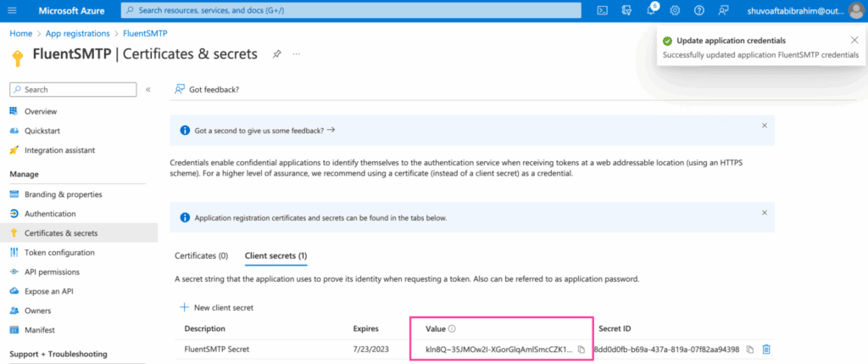Focus the Search resources, services, and docs box
Image resolution: width=868 pixels, height=364 pixels.
click(351, 10)
